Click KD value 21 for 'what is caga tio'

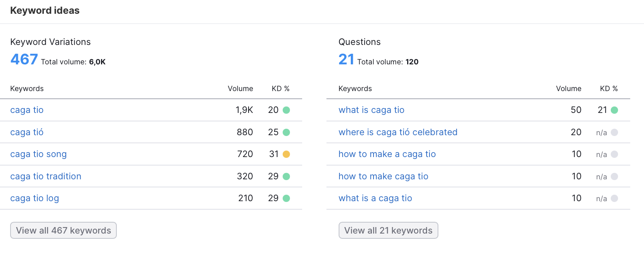click(602, 110)
